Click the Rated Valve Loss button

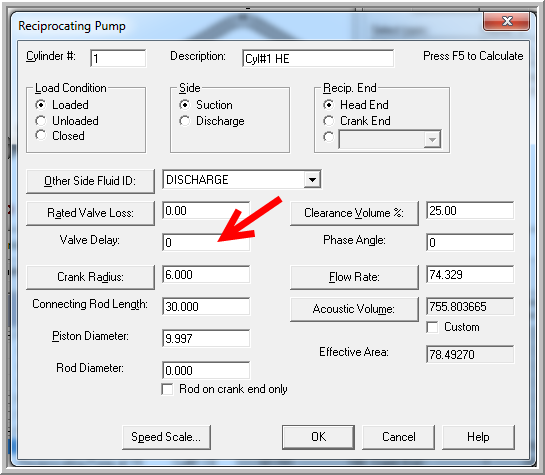click(x=90, y=213)
